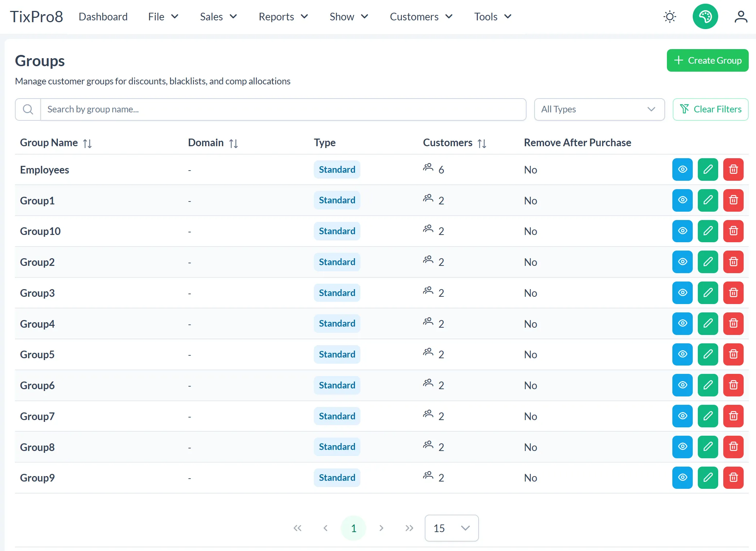This screenshot has height=551, width=756.
Task: Jump to first page double arrow
Action: (x=297, y=528)
